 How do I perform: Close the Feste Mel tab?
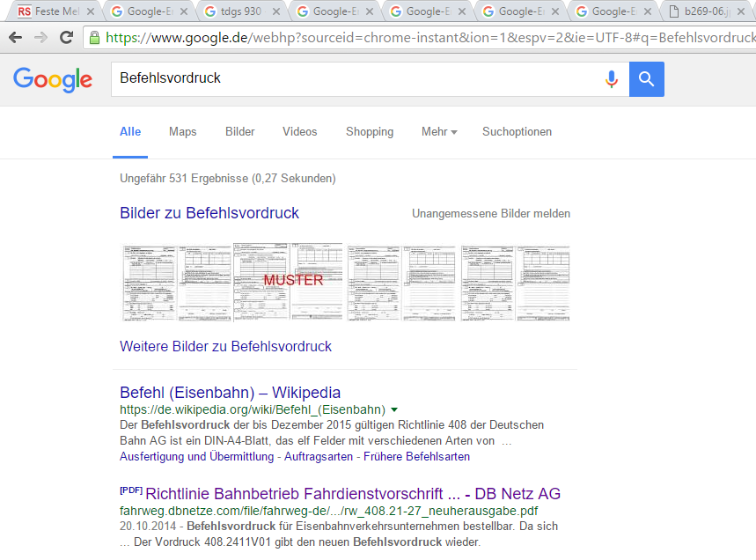pyautogui.click(x=91, y=11)
